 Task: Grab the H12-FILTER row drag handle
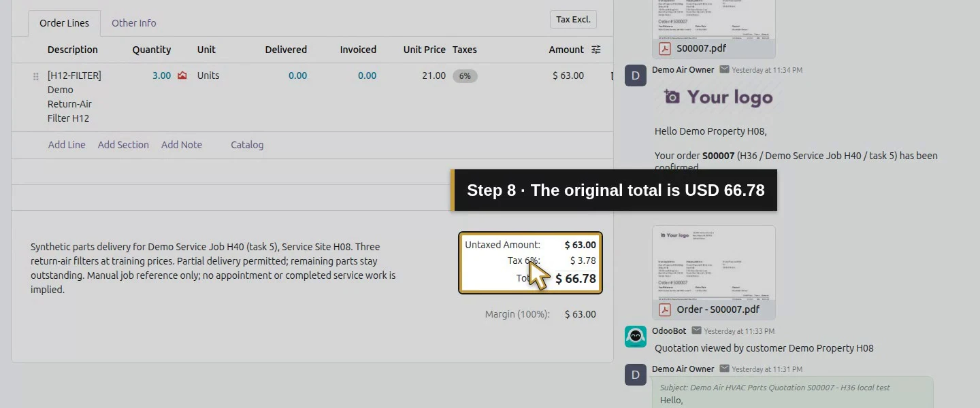click(36, 76)
